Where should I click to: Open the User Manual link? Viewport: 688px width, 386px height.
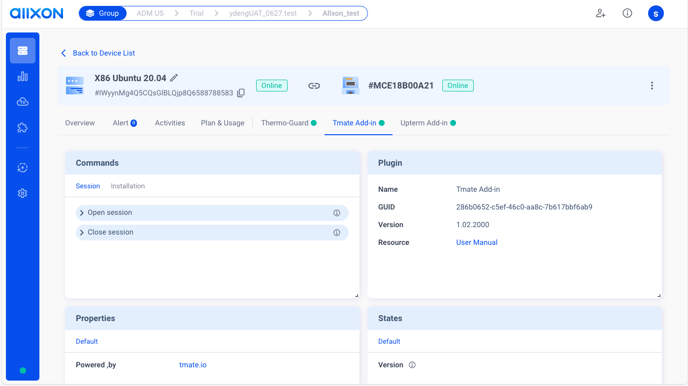477,243
